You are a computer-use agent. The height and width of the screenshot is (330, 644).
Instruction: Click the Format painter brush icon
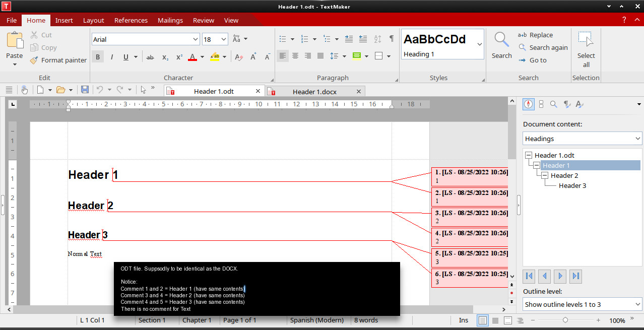(34, 60)
